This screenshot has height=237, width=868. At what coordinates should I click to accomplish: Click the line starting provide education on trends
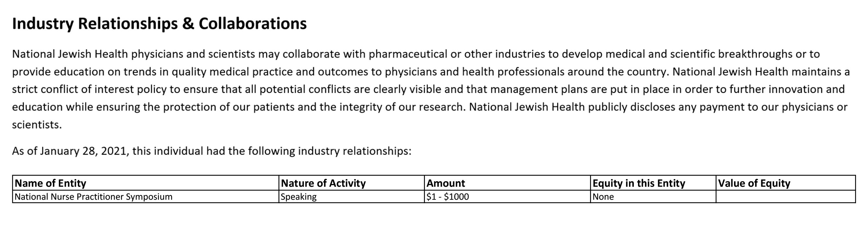pos(431,72)
